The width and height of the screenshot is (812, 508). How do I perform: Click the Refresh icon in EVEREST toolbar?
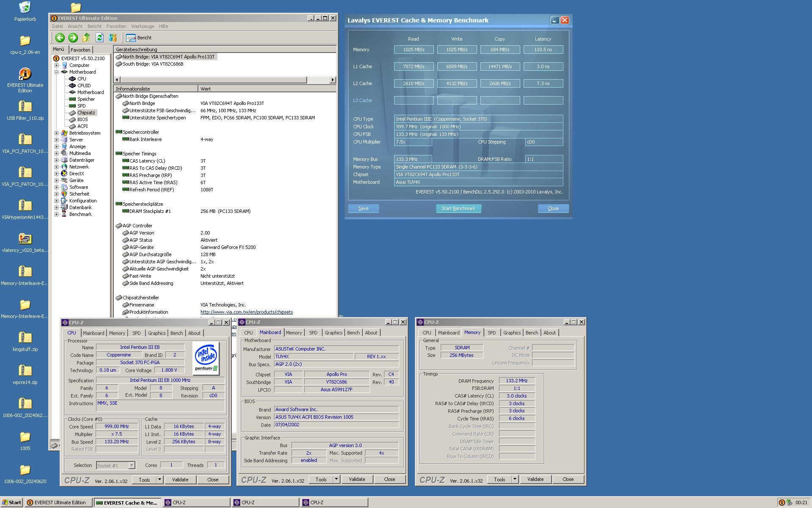[x=99, y=38]
